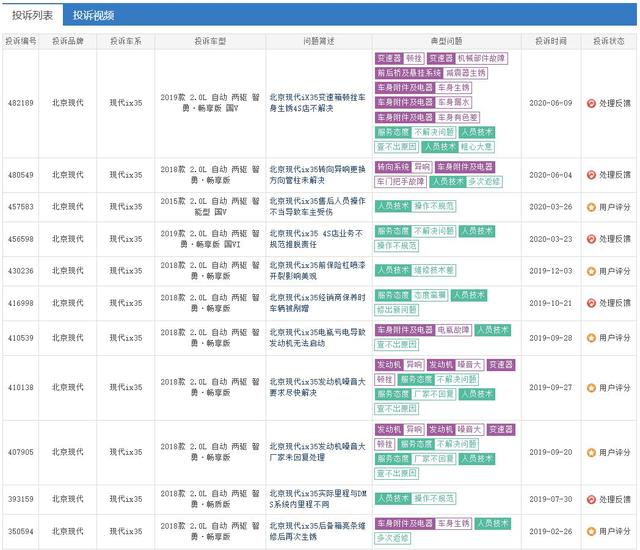640x550 pixels.
Task: Open complaint about 电瓶亏电导致发动机无法启动
Action: [x=317, y=338]
